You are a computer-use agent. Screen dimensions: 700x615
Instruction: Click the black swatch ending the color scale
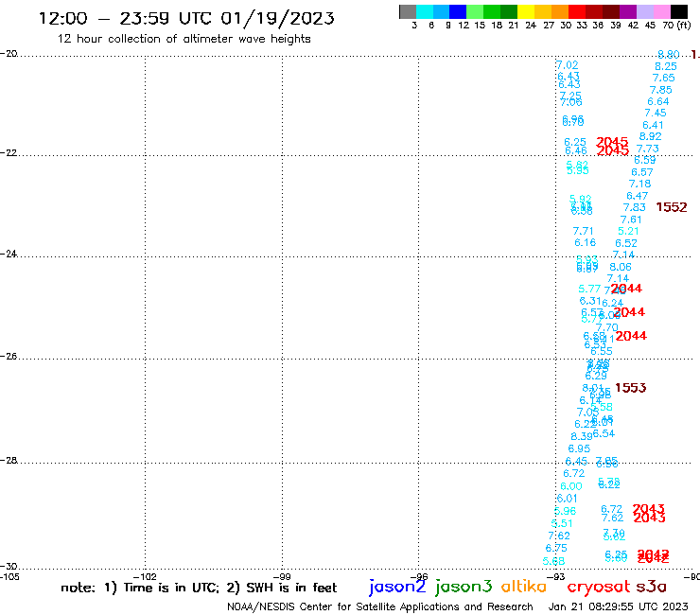678,11
